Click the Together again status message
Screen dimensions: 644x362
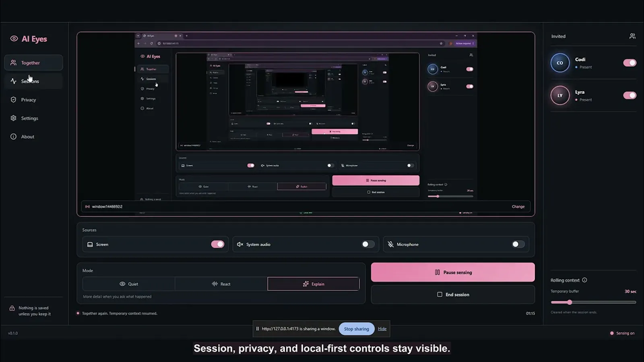(x=120, y=314)
